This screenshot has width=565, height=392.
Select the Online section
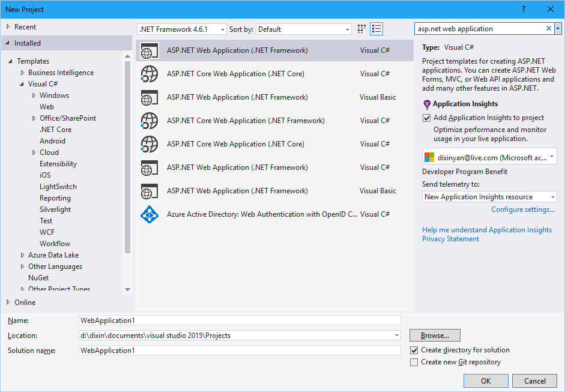coord(25,303)
